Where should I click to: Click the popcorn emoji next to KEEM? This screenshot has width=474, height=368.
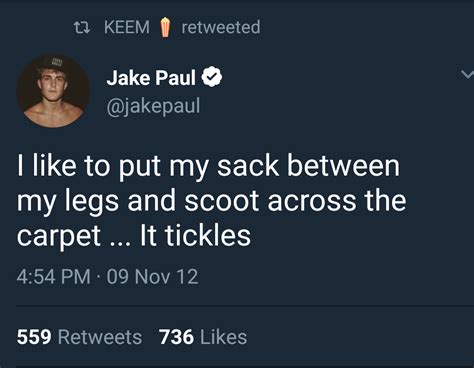coord(165,27)
